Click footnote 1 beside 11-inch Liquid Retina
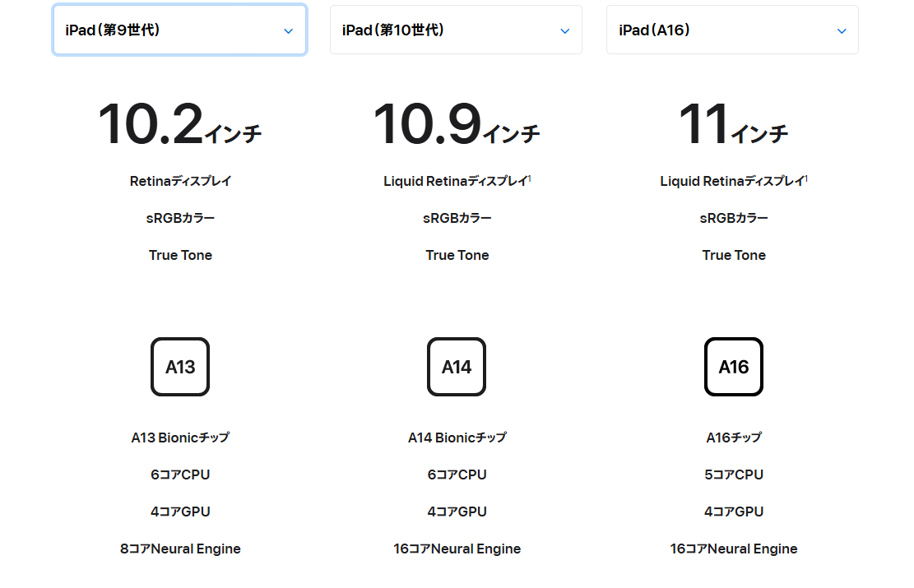The width and height of the screenshot is (914, 588). 806,178
